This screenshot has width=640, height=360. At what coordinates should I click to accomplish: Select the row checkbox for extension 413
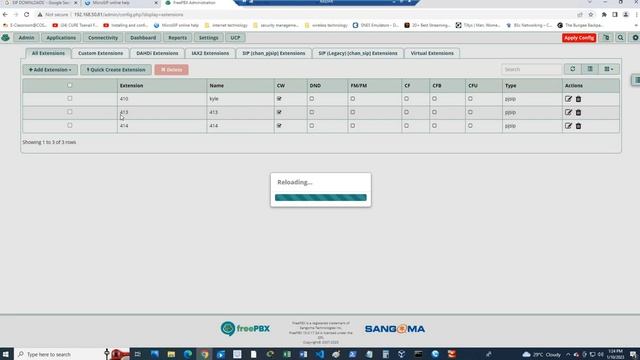70,112
